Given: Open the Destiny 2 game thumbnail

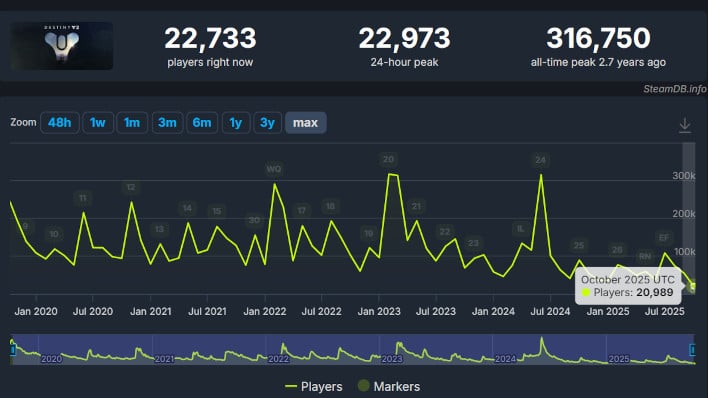Looking at the screenshot, I should [62, 46].
